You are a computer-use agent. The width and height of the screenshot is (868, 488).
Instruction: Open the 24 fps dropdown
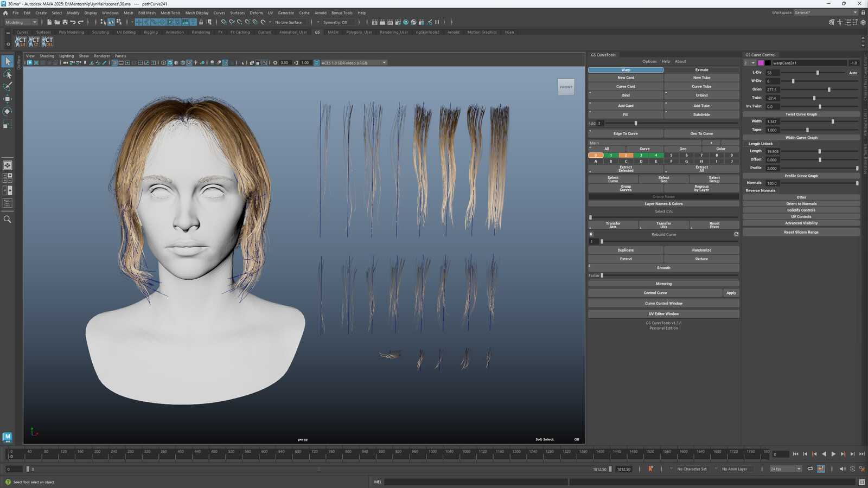tap(786, 469)
